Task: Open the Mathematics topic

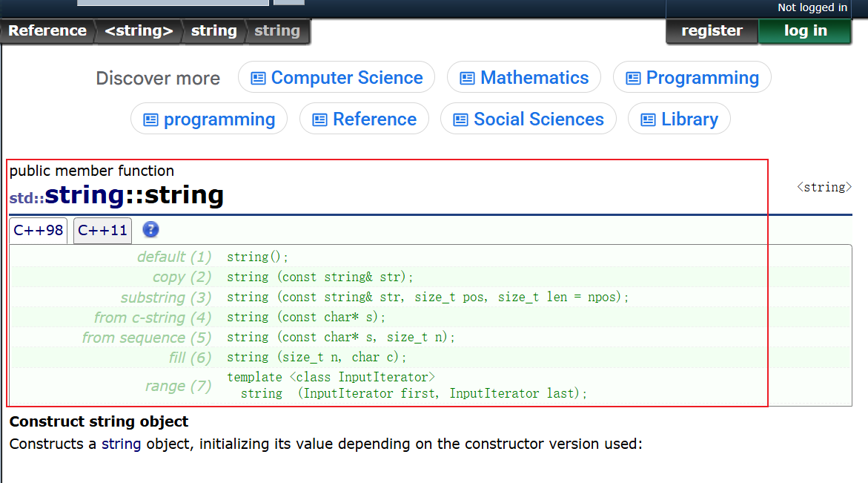Action: click(x=523, y=78)
